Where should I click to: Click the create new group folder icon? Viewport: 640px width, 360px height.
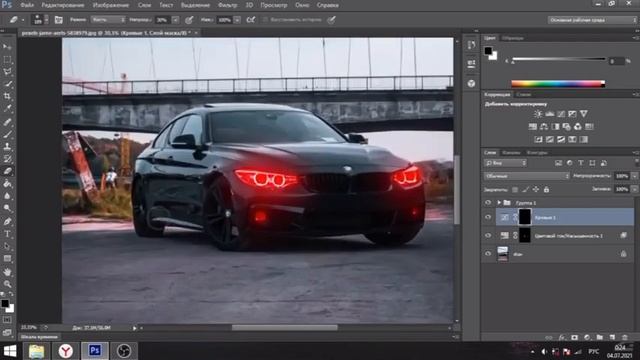click(599, 337)
